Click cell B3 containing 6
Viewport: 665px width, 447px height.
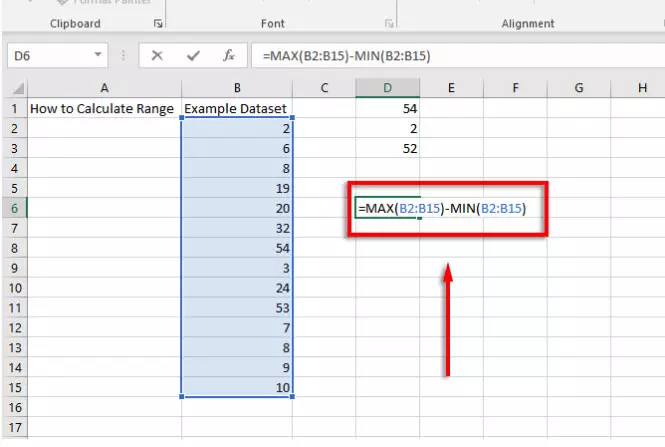pyautogui.click(x=237, y=148)
